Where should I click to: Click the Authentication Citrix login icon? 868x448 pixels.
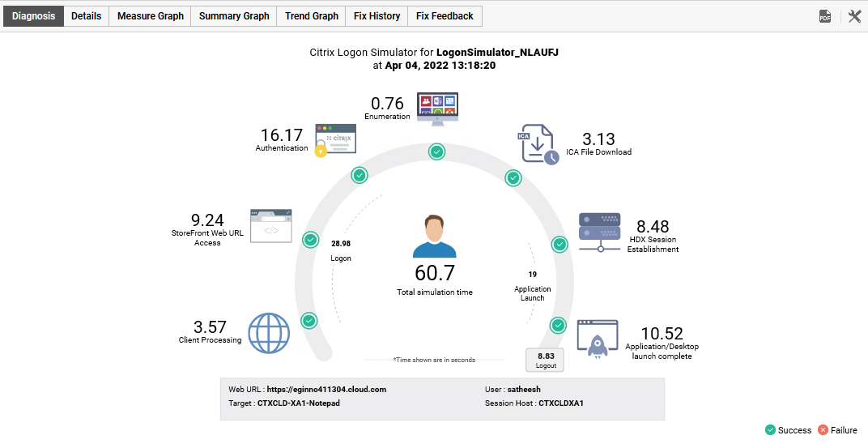(335, 140)
